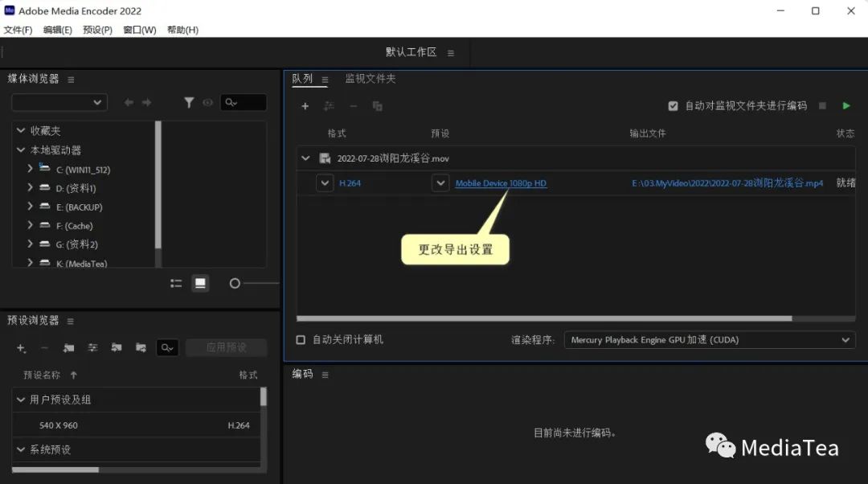Collapse the 系统预设 system presets group

(21, 449)
